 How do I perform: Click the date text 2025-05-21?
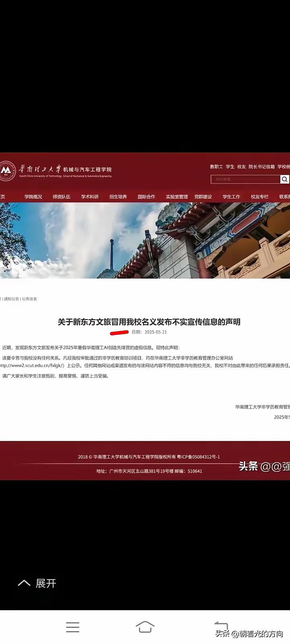click(x=155, y=332)
